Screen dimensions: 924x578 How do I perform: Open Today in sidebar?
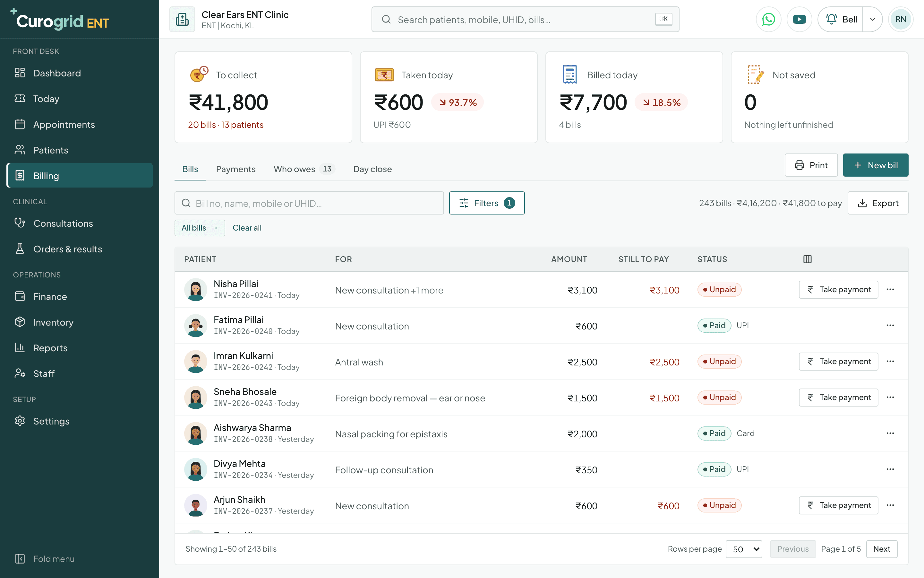point(80,99)
